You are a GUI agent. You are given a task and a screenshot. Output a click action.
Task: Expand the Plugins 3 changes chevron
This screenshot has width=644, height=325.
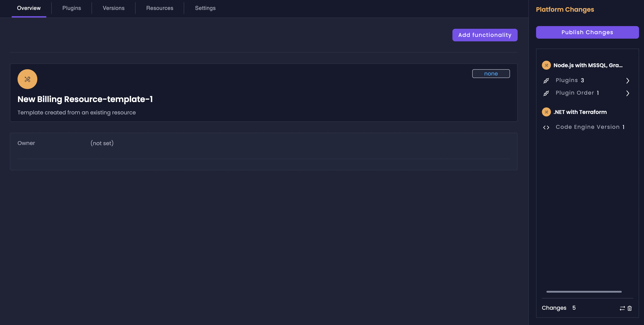pyautogui.click(x=628, y=80)
